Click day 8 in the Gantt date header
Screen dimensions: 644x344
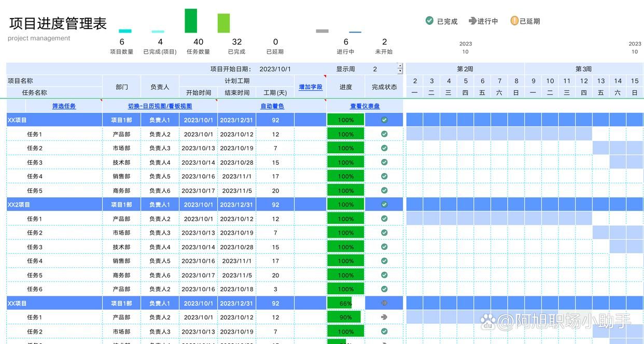point(516,81)
